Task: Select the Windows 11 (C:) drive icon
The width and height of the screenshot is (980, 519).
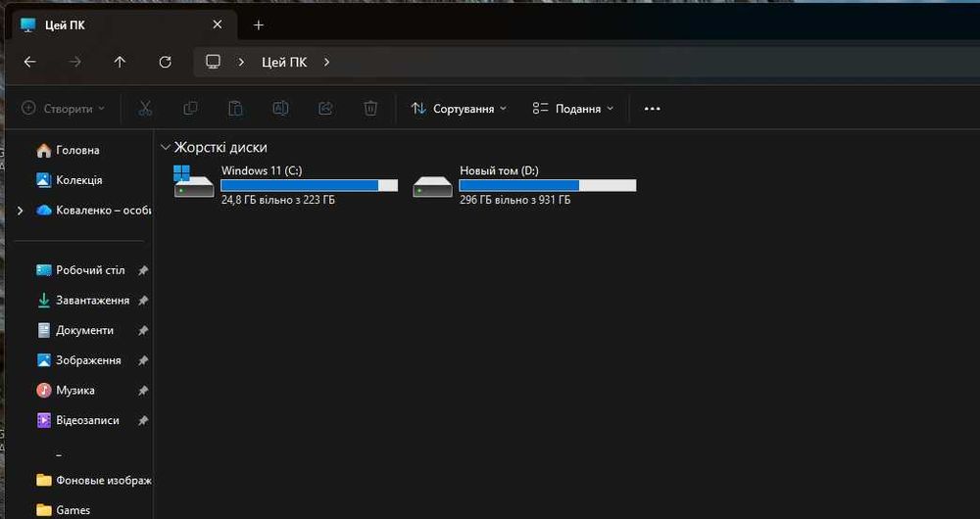Action: pyautogui.click(x=194, y=182)
